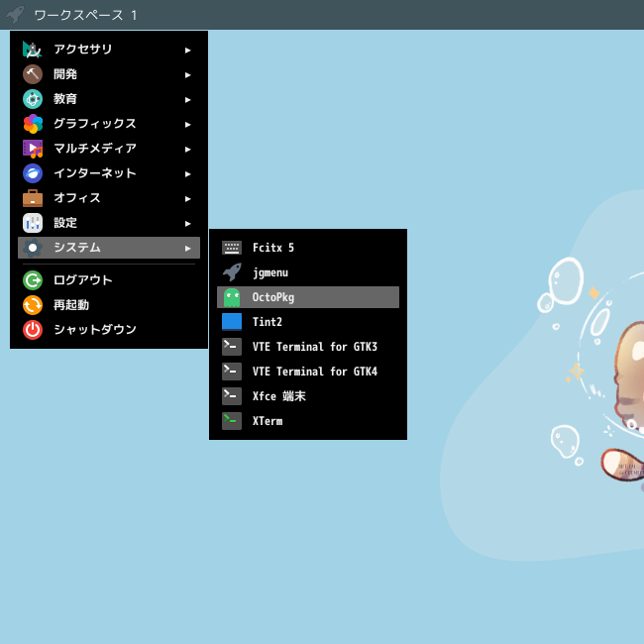Screen dimensions: 644x644
Task: Click the グラフィックス category label
Action: click(95, 124)
